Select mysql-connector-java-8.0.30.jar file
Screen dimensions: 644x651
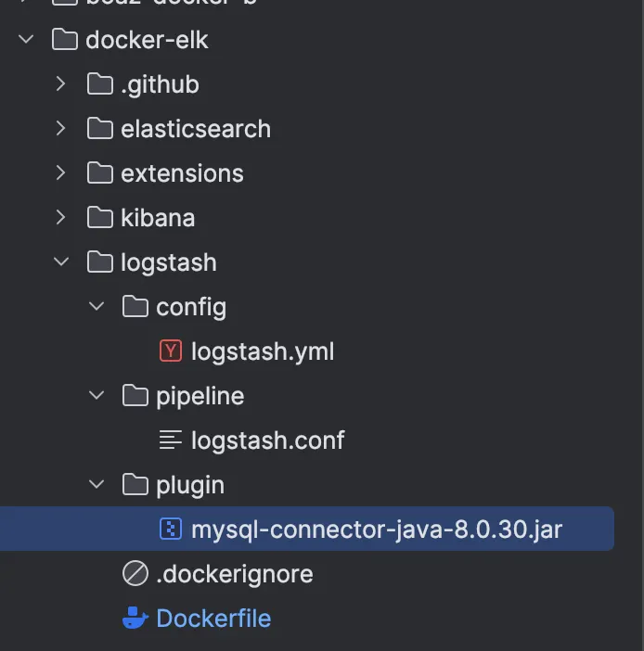pos(377,530)
